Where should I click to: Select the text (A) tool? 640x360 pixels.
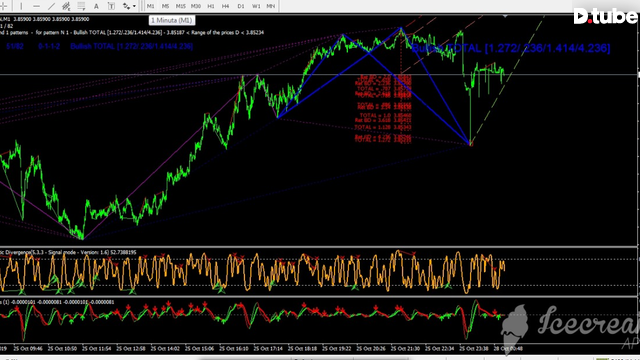[x=96, y=6]
